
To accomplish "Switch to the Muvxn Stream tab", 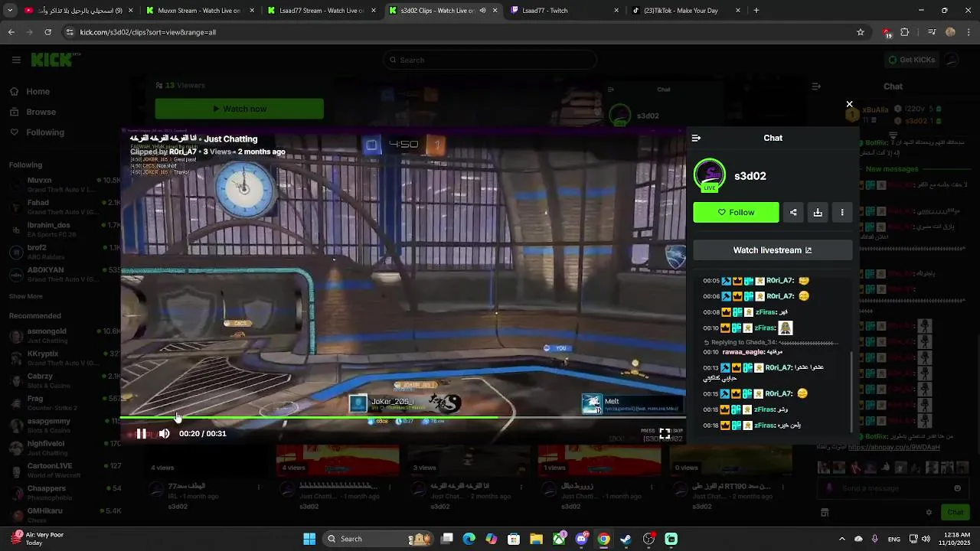I will pos(200,11).
